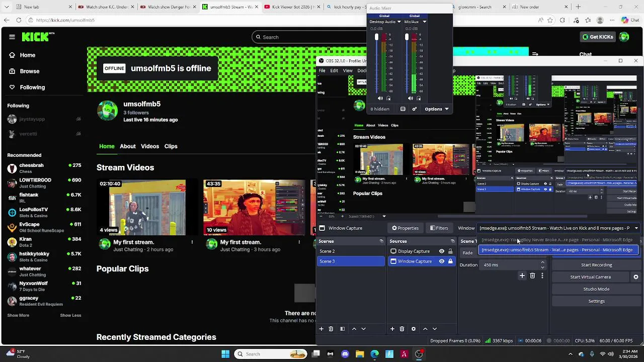This screenshot has height=362, width=644.
Task: Unlock the Window Capture source
Action: (x=450, y=261)
